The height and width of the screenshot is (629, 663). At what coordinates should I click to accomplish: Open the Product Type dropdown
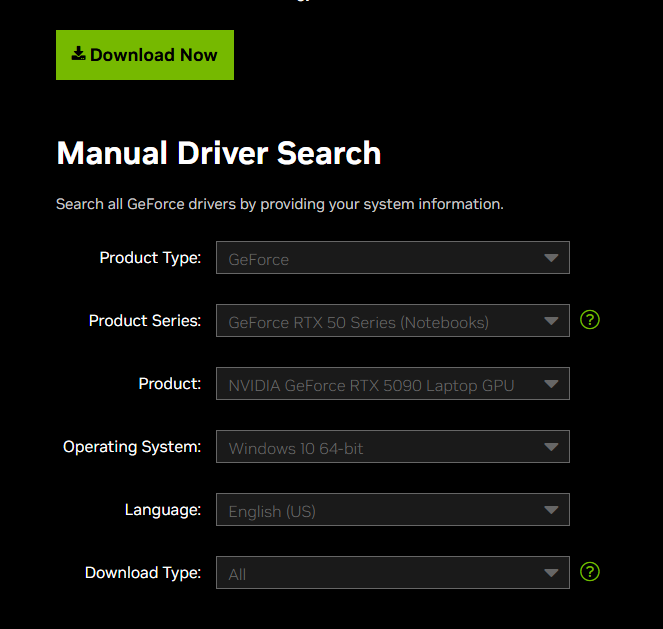(393, 257)
